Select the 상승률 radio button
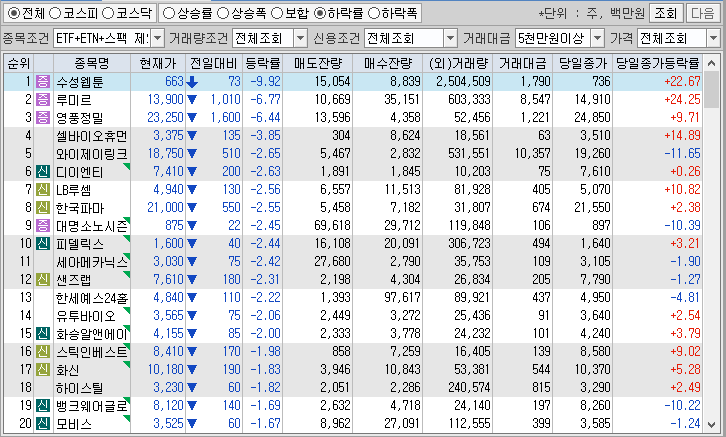Image resolution: width=726 pixels, height=437 pixels. point(169,13)
